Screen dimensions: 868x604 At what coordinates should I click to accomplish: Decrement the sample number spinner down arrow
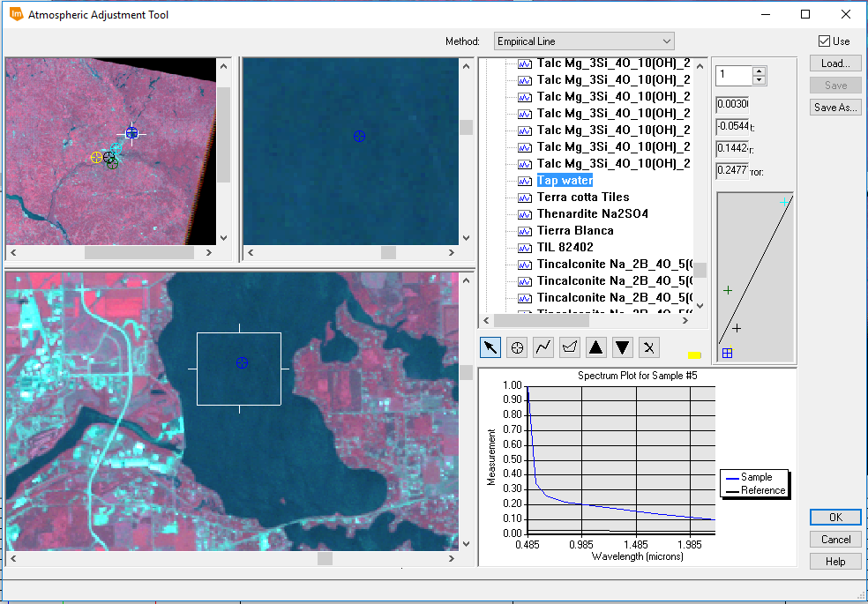click(760, 79)
